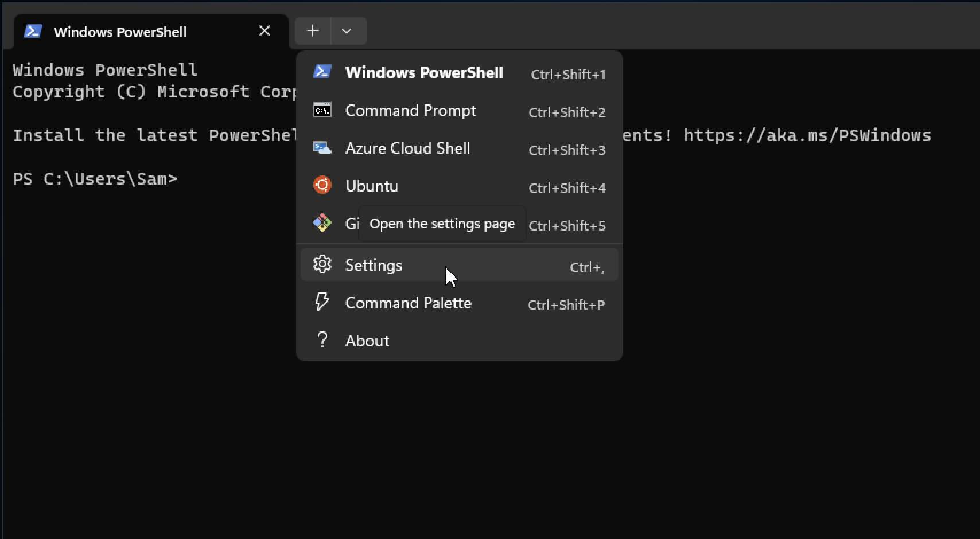Switch to the Windows PowerShell tab

tap(120, 32)
